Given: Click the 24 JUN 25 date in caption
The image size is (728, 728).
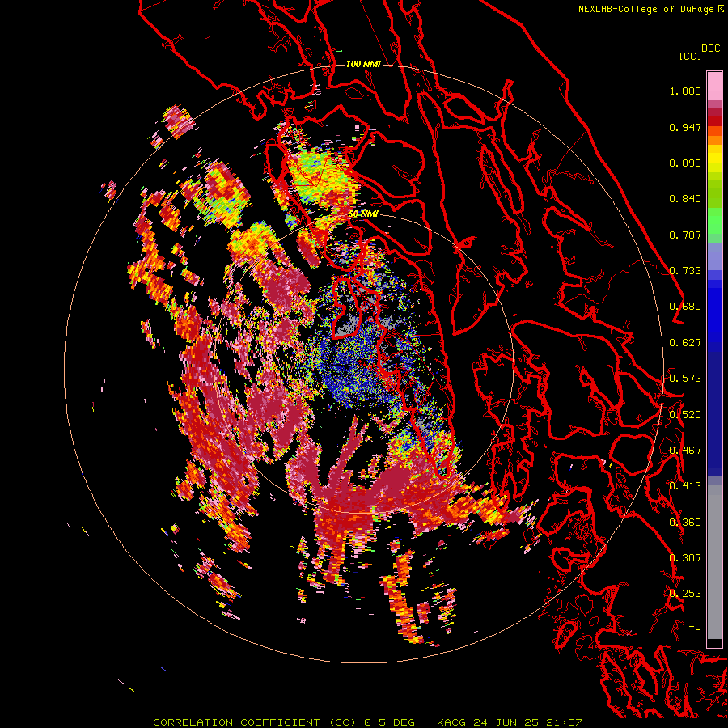Looking at the screenshot, I should (x=506, y=722).
